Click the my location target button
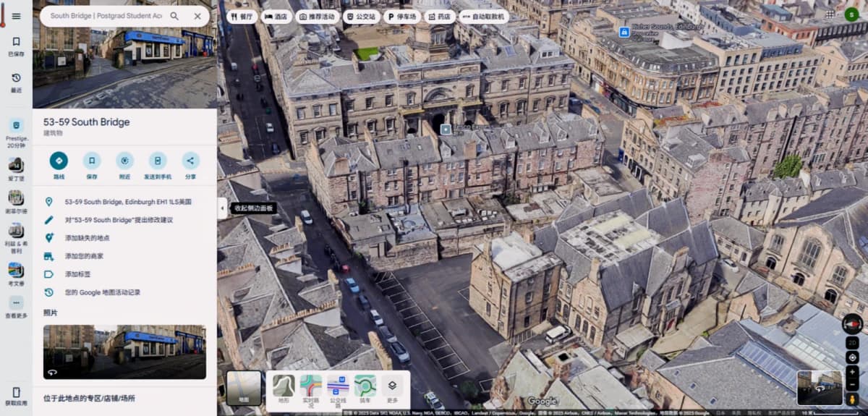Screen dimensions: 868x416 (853, 357)
